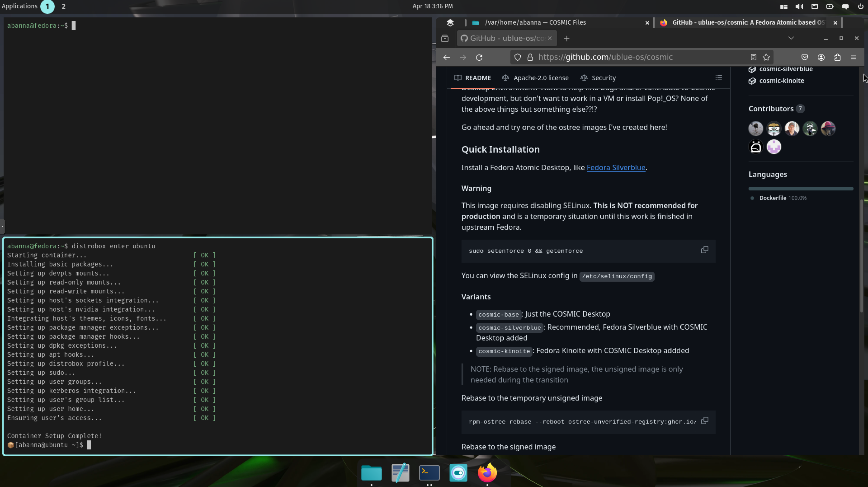Bookmark page with the star icon

tap(766, 57)
